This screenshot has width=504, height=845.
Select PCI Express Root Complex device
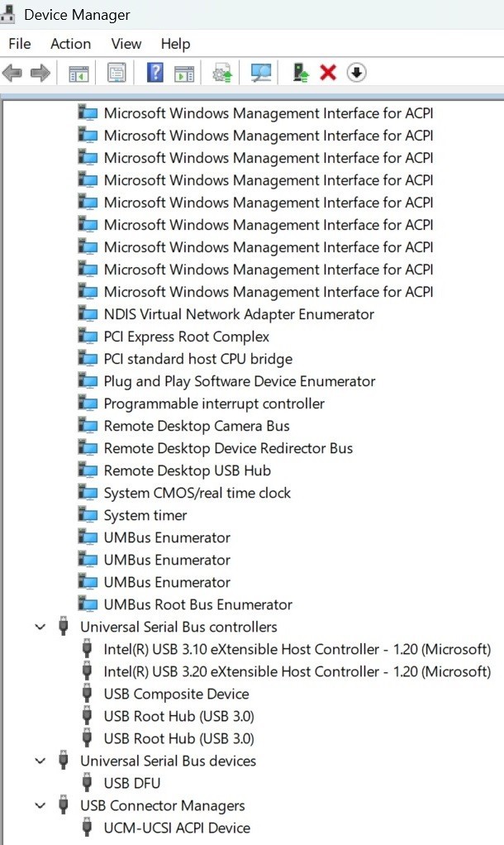pos(186,337)
